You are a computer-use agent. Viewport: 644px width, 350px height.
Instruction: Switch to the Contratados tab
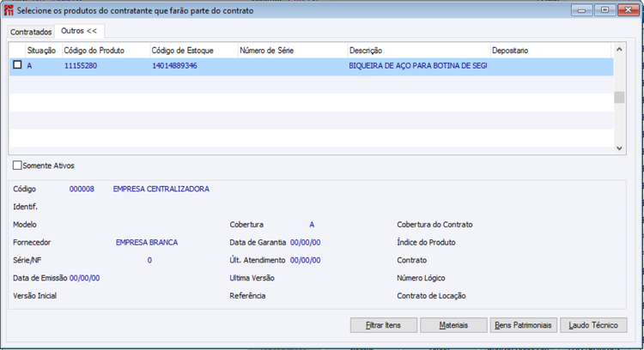31,32
